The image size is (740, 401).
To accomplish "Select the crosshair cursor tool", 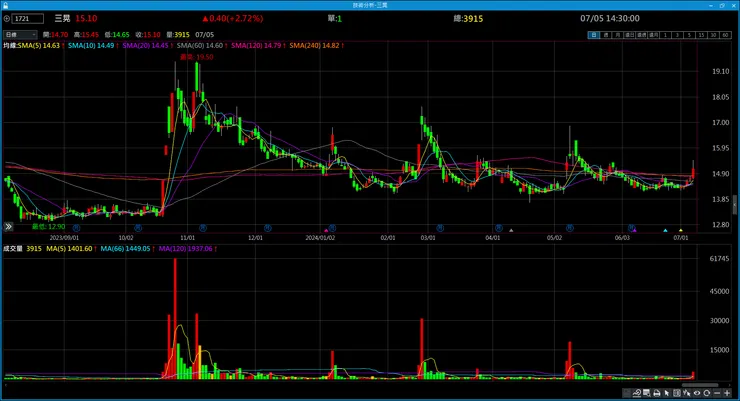I will coord(687,393).
